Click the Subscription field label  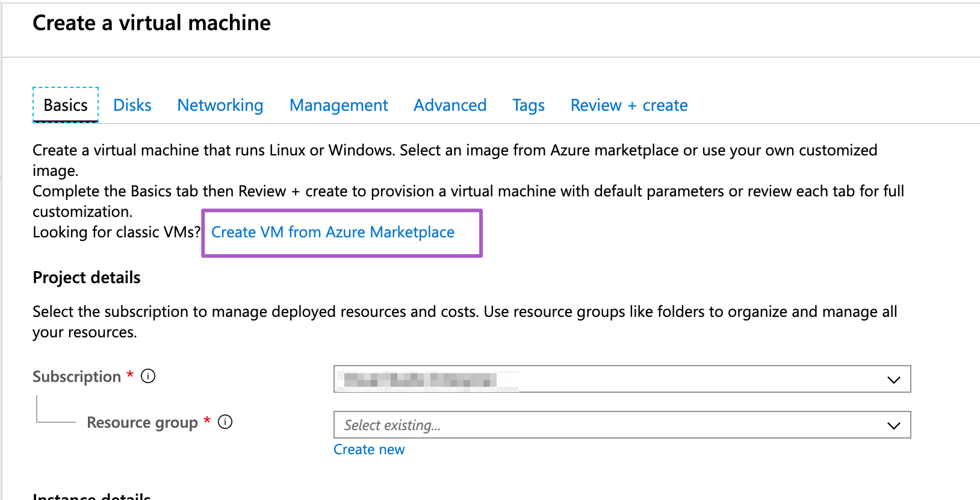tap(77, 377)
